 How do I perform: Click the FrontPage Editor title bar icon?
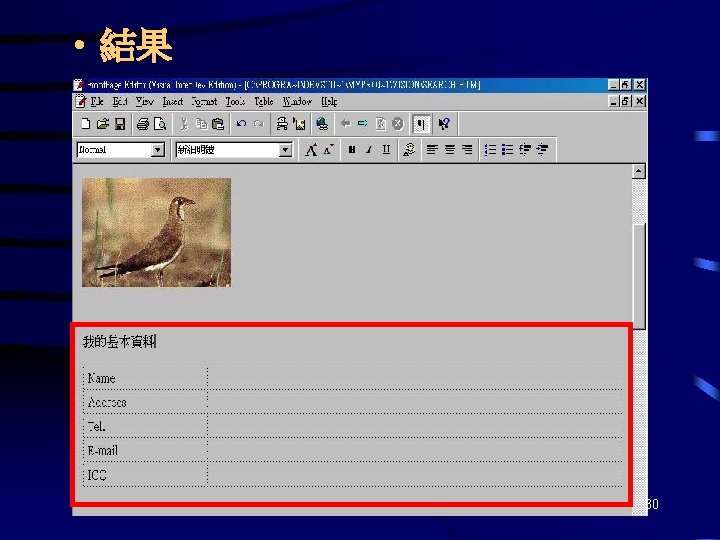point(79,85)
